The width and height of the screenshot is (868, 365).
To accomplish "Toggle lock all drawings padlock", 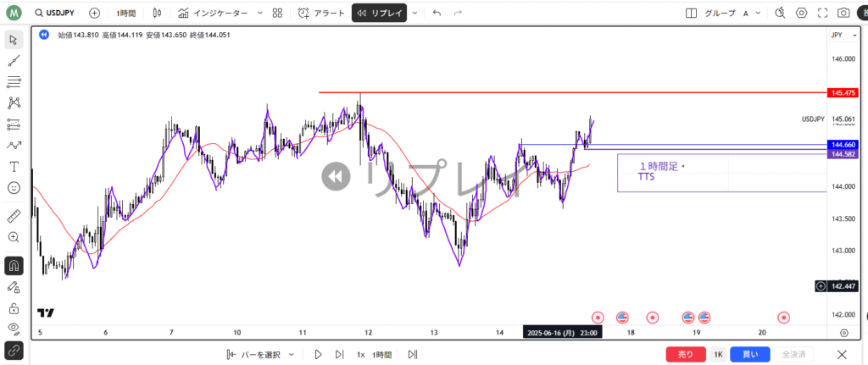I will click(x=14, y=308).
